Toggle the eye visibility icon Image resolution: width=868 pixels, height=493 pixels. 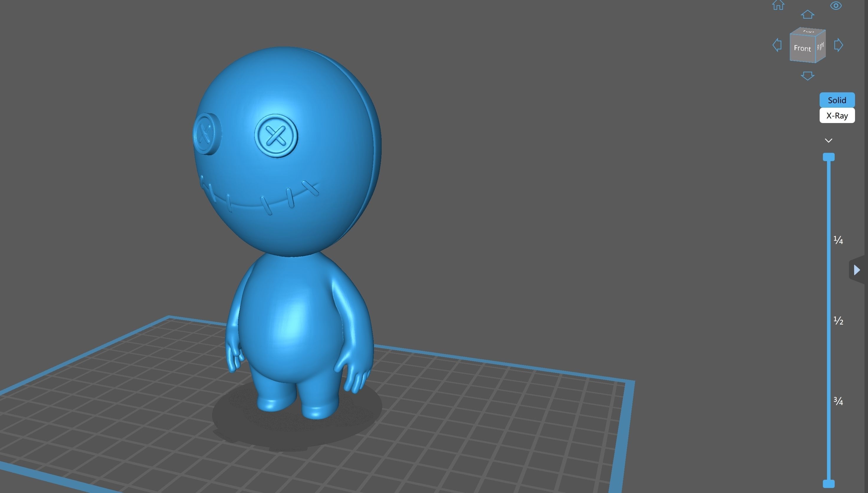836,6
